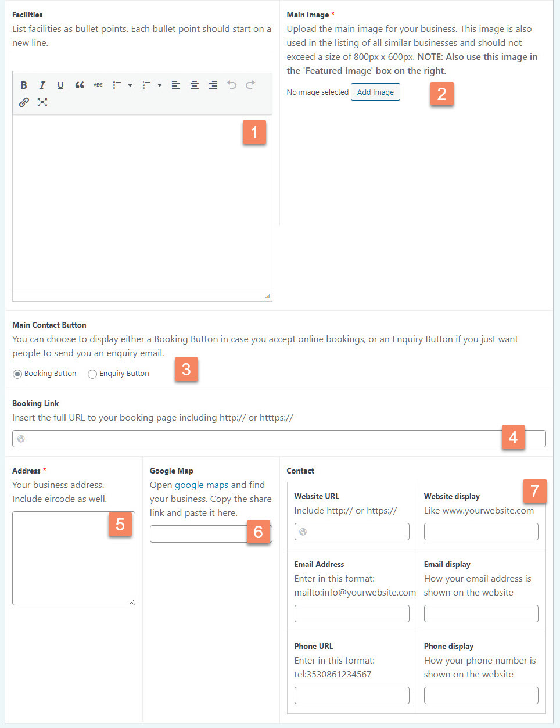Select the Enquiry Button option

coord(92,374)
